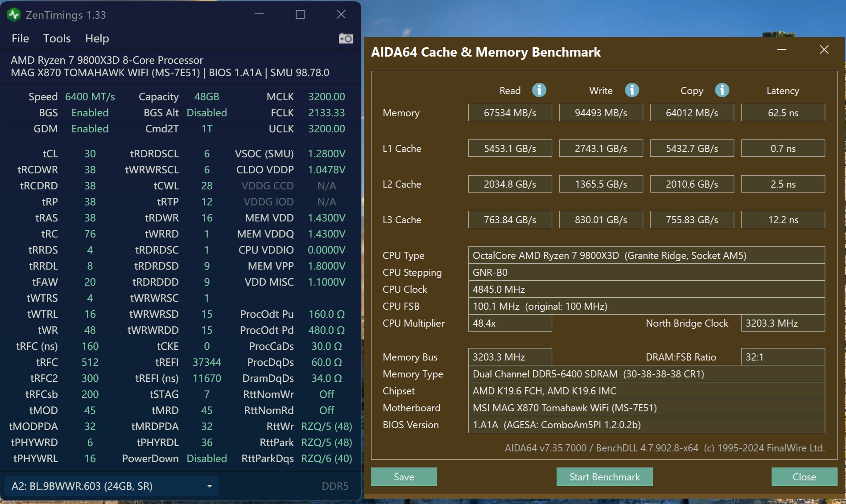Expand the A2: BL.9BWWR.603 memory slot dropdown

(x=208, y=486)
